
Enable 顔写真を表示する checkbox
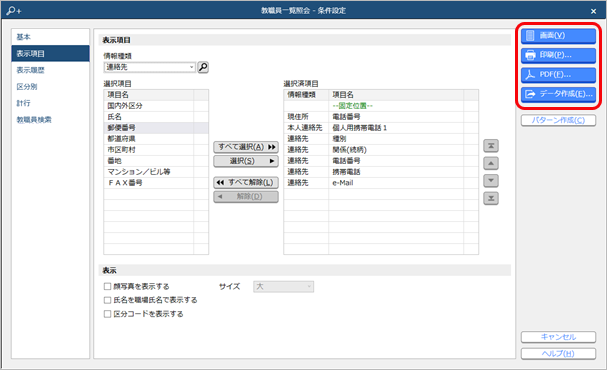[x=107, y=286]
